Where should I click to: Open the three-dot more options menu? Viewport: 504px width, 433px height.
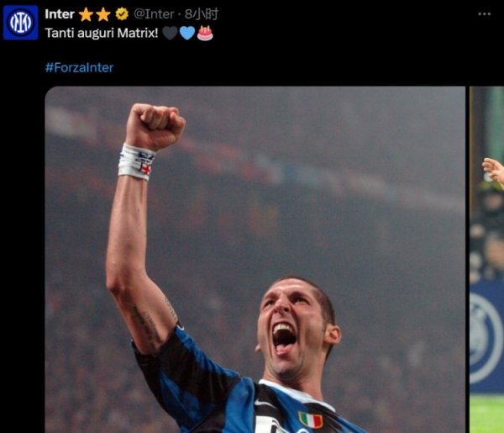(x=484, y=13)
